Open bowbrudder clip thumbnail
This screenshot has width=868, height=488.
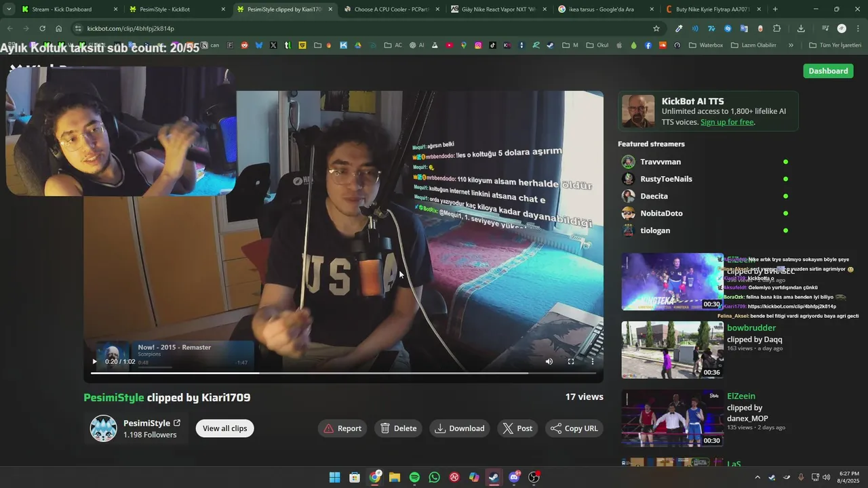(x=672, y=350)
